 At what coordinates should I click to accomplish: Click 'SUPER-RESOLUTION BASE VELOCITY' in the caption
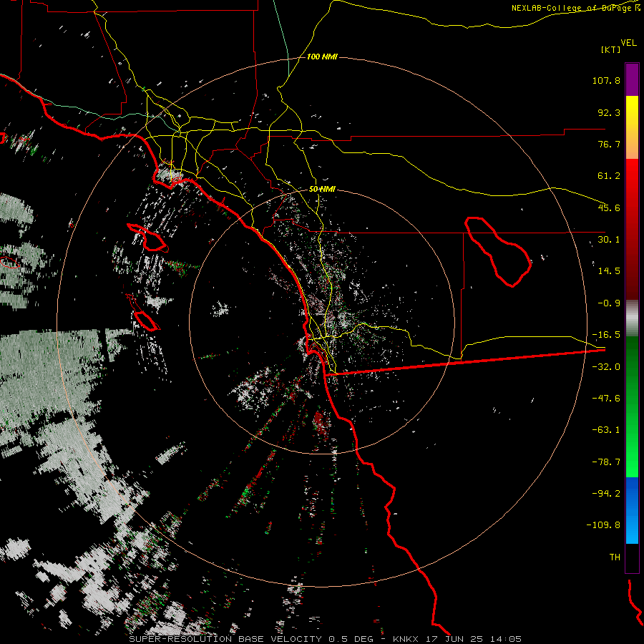click(225, 639)
